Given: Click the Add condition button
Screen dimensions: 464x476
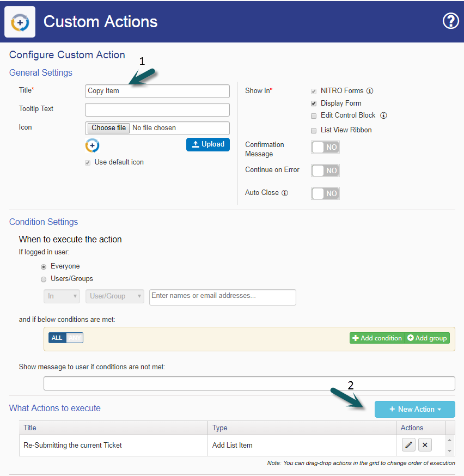Looking at the screenshot, I should pos(377,338).
